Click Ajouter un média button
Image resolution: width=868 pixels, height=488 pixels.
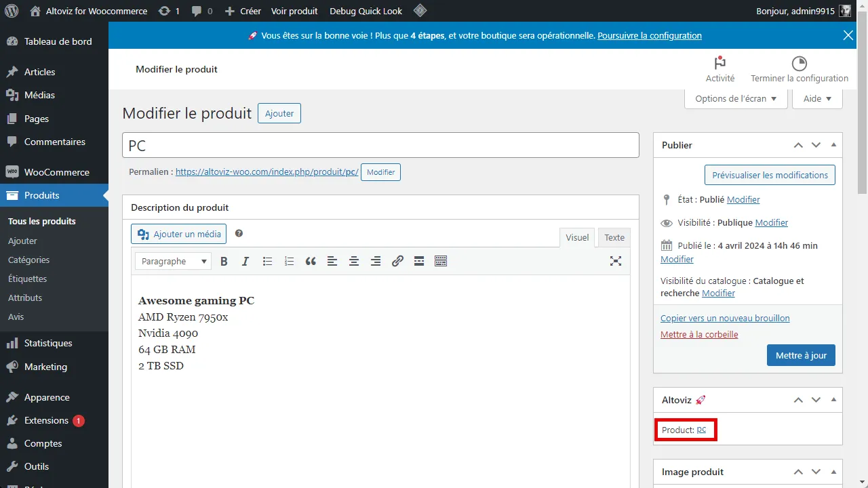click(x=178, y=234)
